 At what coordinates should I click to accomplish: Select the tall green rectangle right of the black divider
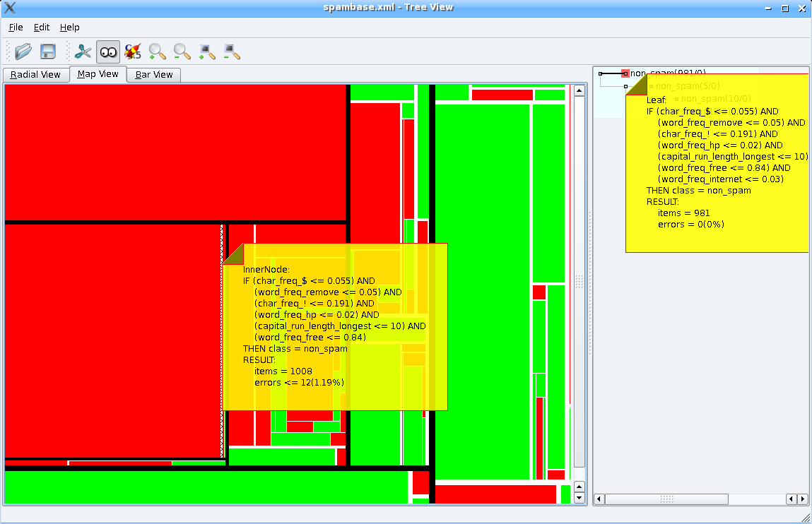pos(482,292)
